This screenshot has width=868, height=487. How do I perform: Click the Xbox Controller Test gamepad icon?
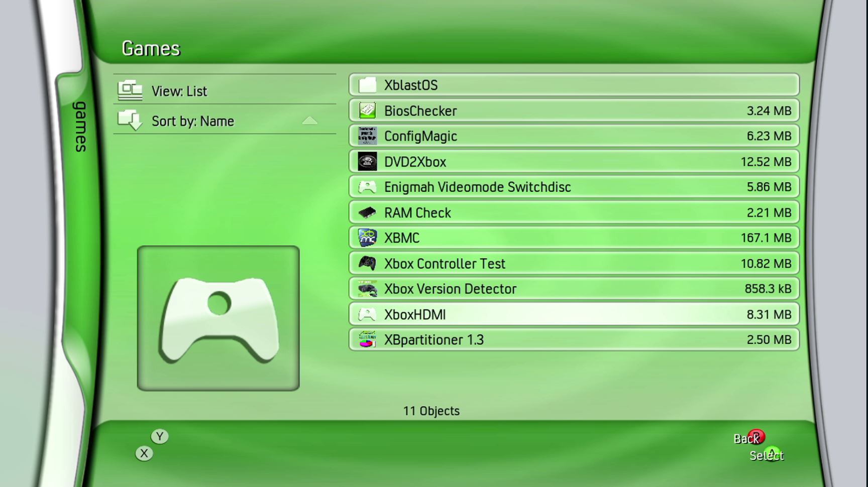tap(367, 263)
